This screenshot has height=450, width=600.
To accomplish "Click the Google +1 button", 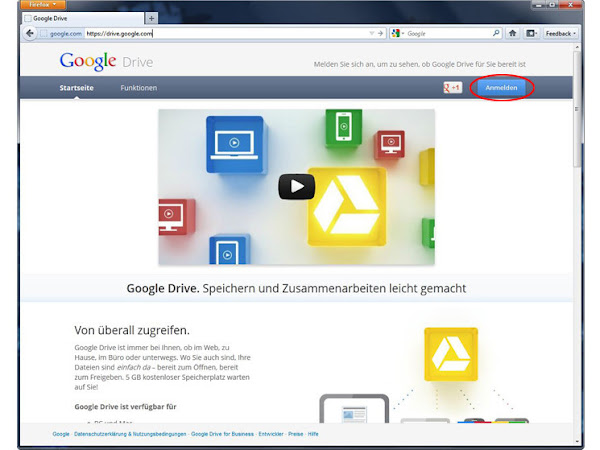I will click(x=453, y=88).
